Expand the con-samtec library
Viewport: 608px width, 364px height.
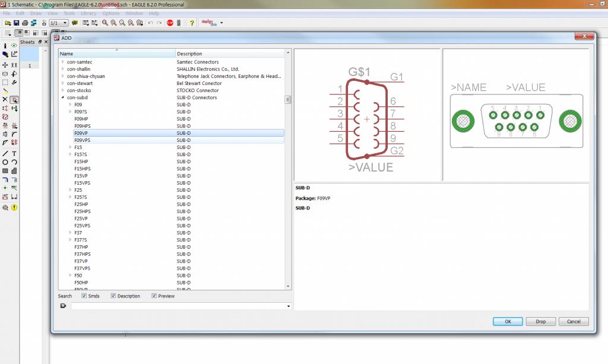[62, 62]
